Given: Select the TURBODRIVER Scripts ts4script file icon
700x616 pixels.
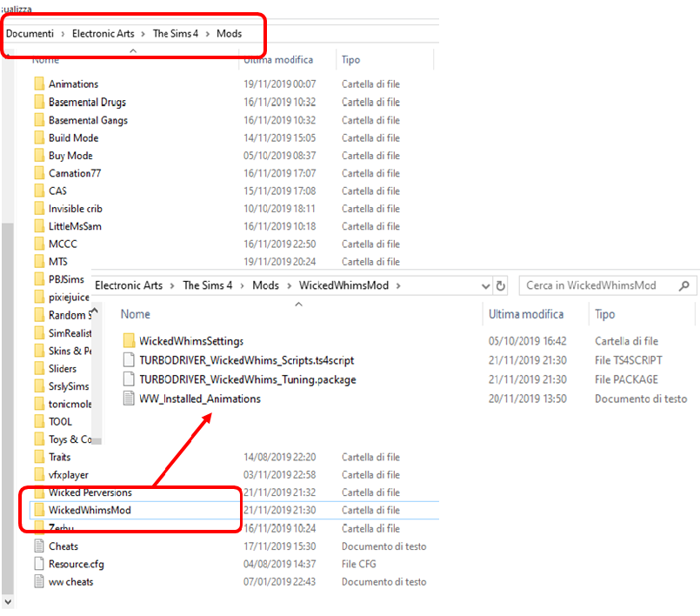Looking at the screenshot, I should (129, 360).
